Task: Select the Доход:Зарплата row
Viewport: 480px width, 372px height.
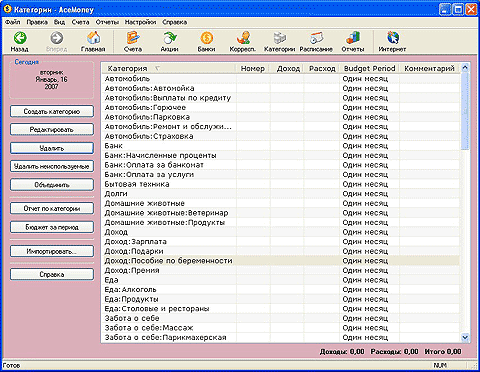Action: pyautogui.click(x=281, y=242)
